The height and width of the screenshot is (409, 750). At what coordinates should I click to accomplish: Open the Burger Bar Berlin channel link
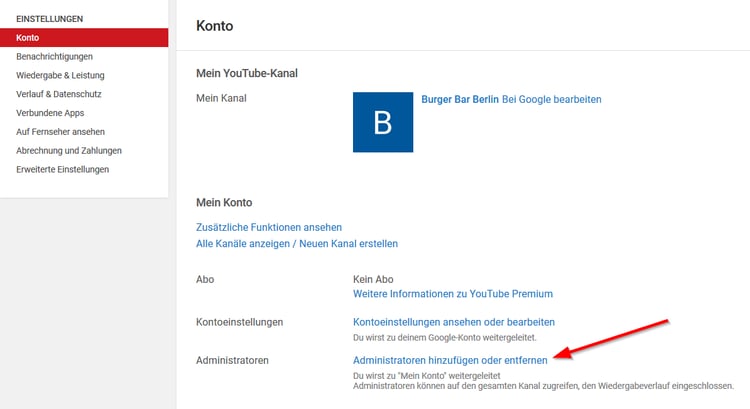tap(460, 99)
